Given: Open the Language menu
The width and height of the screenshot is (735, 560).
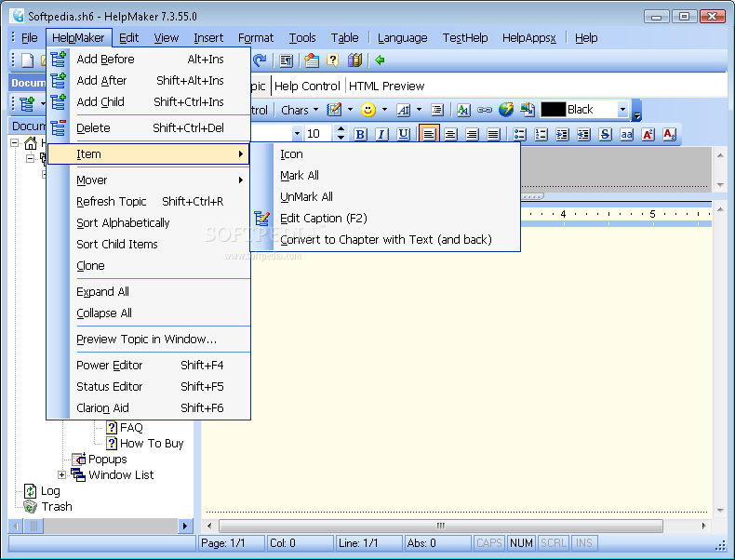Looking at the screenshot, I should [402, 38].
